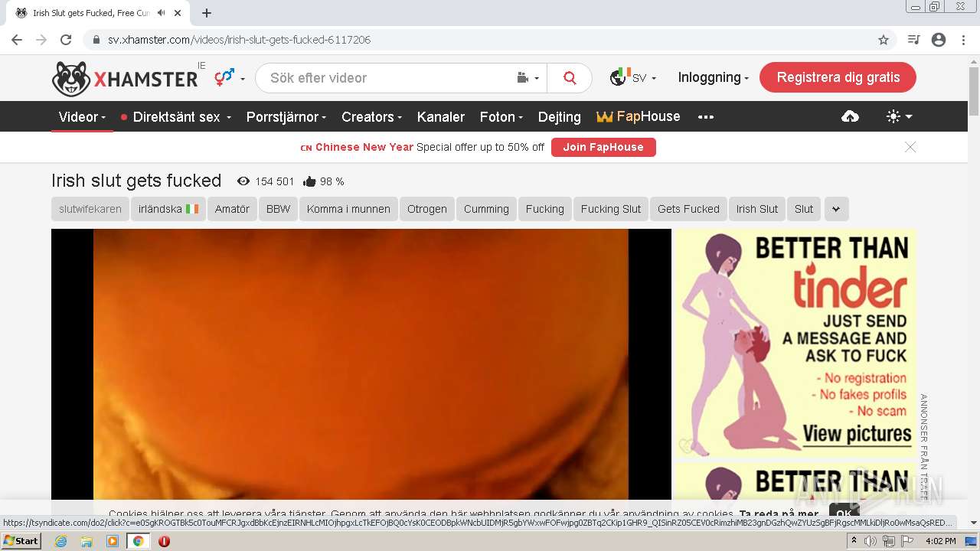Open the search category camera dropdown
Screen dimensions: 980x551
528,78
